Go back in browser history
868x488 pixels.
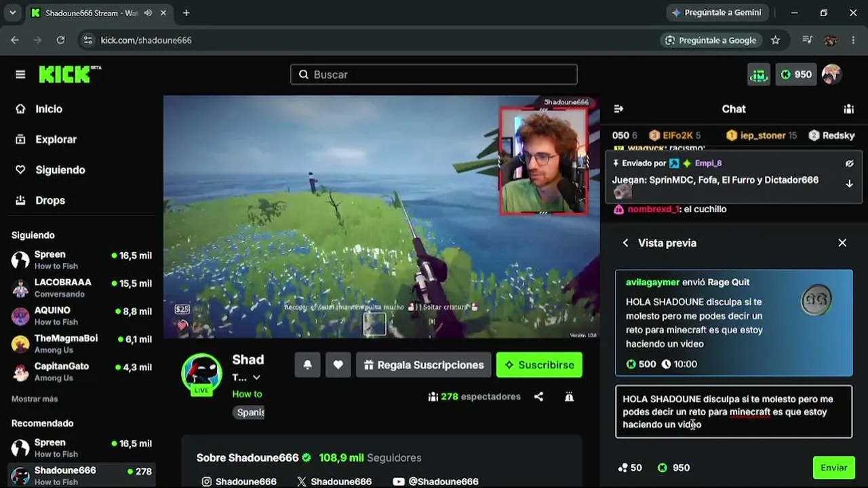point(15,40)
